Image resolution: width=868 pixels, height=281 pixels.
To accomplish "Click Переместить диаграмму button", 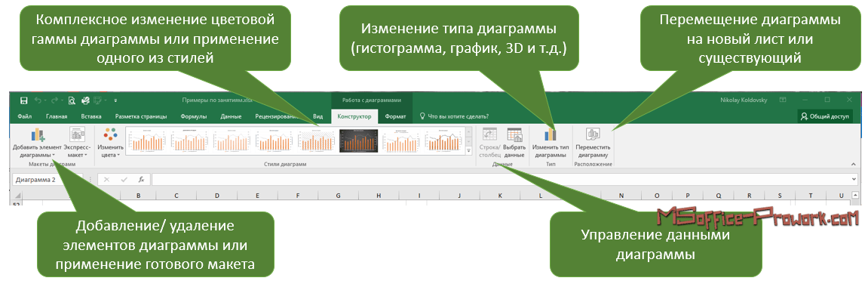I will coord(593,143).
